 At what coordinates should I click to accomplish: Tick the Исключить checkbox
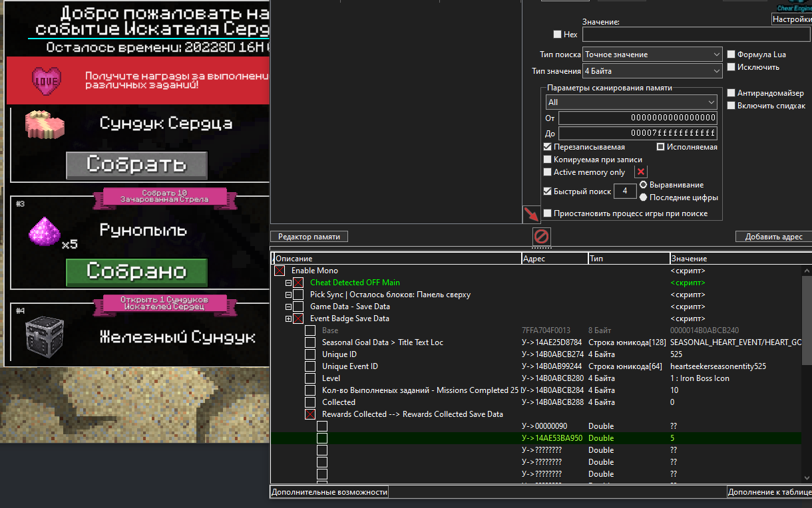click(x=731, y=67)
